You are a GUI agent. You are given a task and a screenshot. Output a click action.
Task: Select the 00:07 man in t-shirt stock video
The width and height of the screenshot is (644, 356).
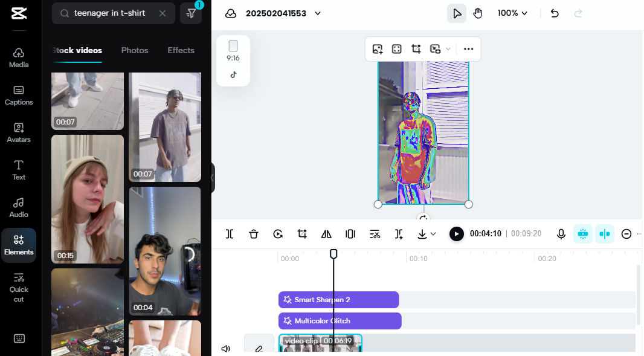pos(165,127)
